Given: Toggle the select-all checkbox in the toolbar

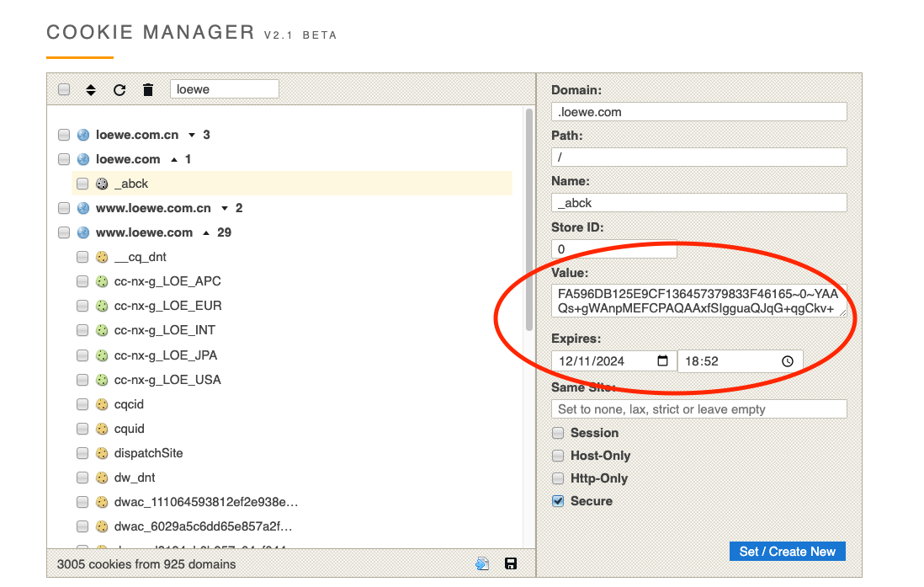Looking at the screenshot, I should [64, 89].
